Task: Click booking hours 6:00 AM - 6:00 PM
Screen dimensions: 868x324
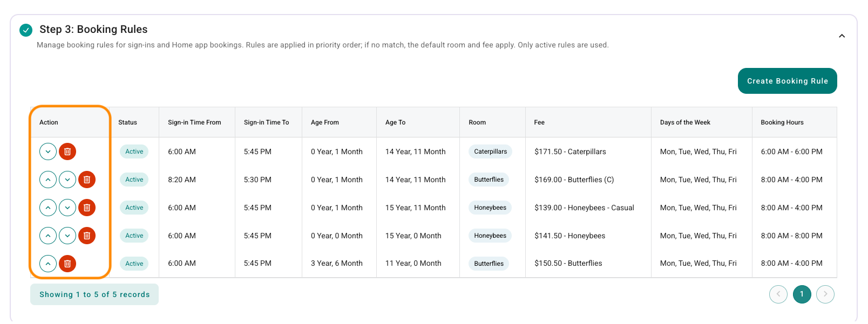Action: pyautogui.click(x=792, y=151)
